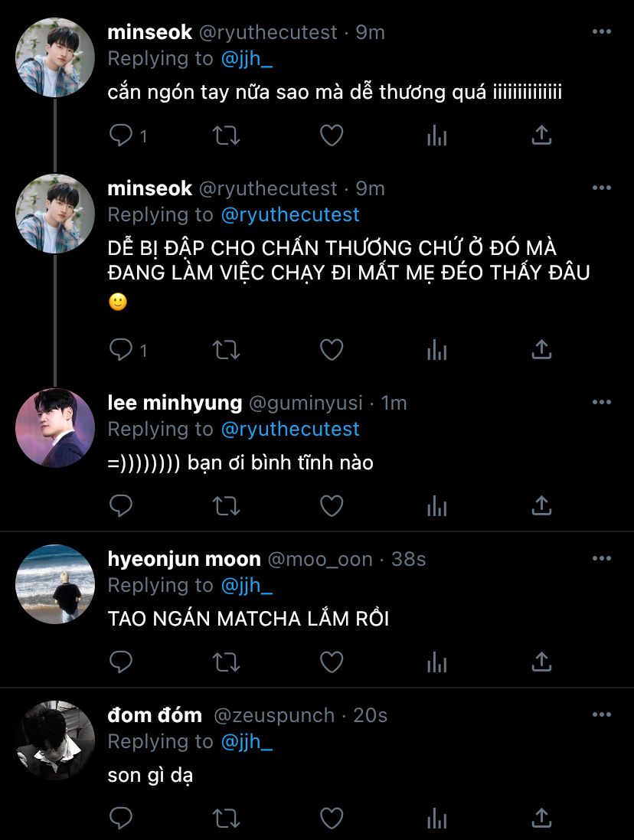Retweet minseok's all-caps reply tweet
Viewport: 634px width, 840px height.
click(226, 351)
